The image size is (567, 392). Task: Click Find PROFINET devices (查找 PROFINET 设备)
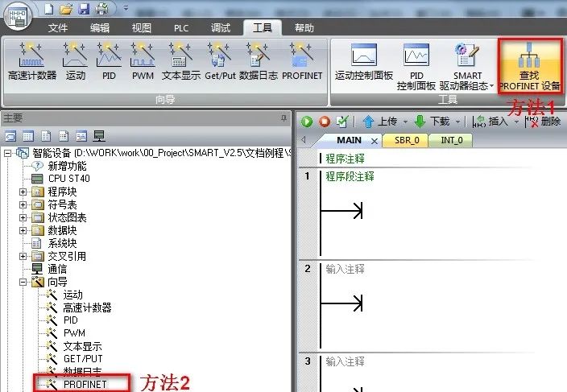pyautogui.click(x=530, y=67)
